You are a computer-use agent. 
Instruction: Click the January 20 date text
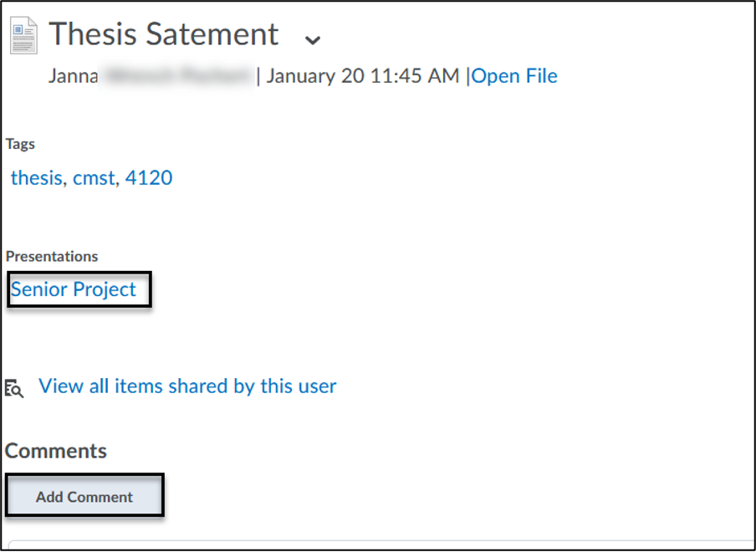pyautogui.click(x=316, y=76)
